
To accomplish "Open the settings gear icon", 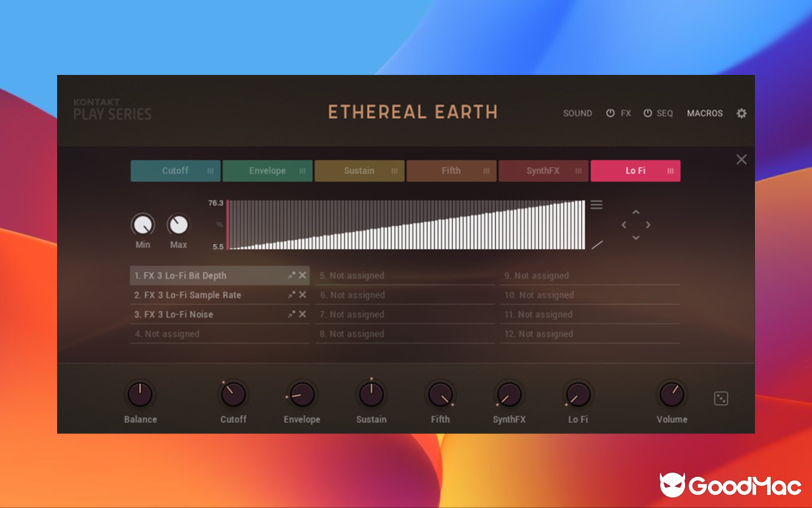I will (x=741, y=113).
